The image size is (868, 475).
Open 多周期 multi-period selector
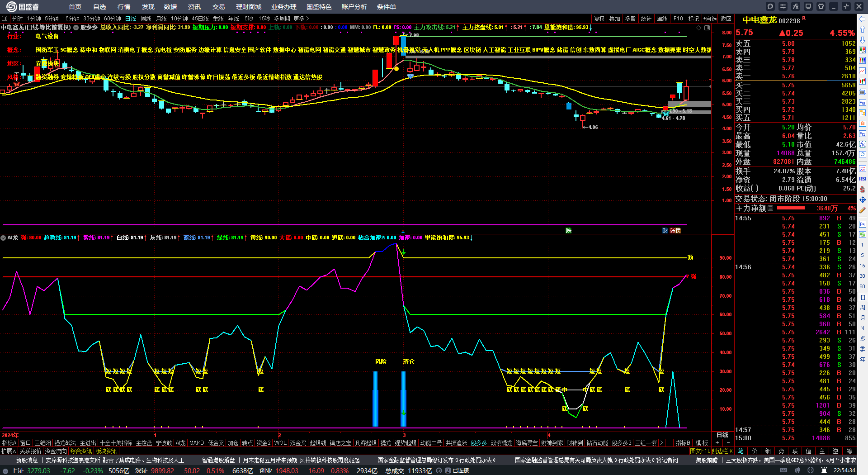coord(282,19)
